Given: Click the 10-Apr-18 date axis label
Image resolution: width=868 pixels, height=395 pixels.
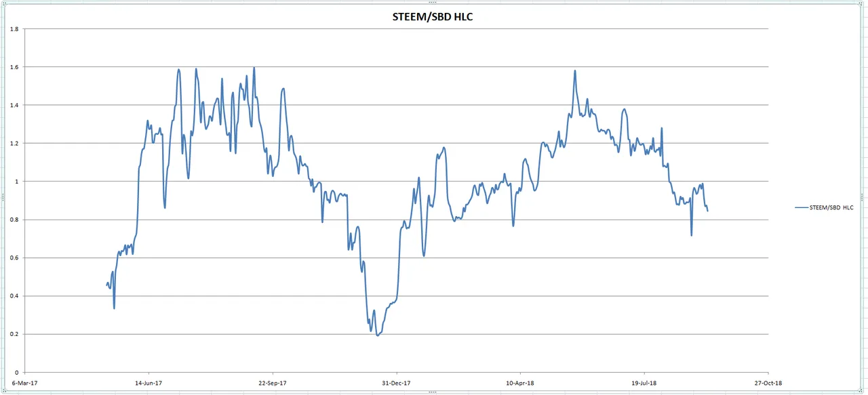Looking at the screenshot, I should [520, 383].
